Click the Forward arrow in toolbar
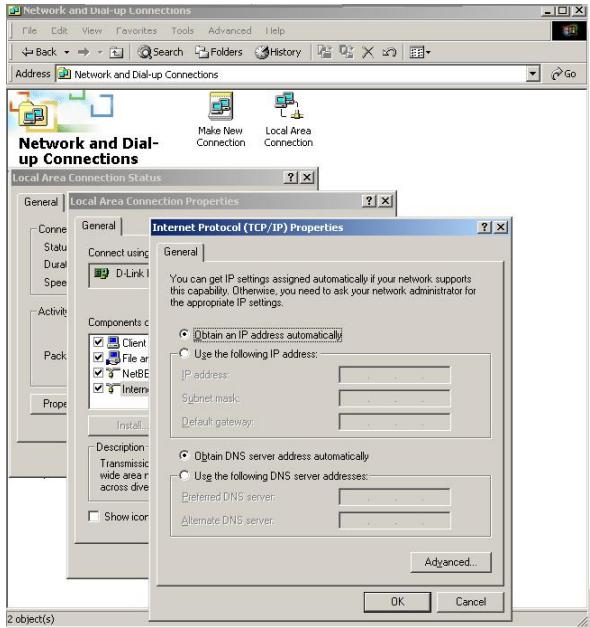Screen dimensions: 590x628 click(x=83, y=52)
